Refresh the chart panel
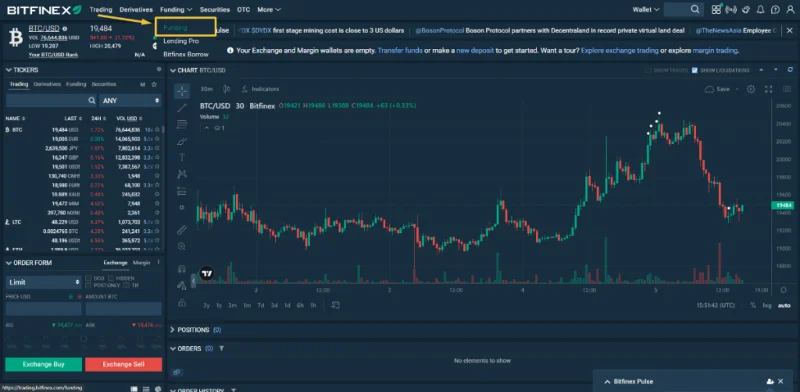 (790, 70)
